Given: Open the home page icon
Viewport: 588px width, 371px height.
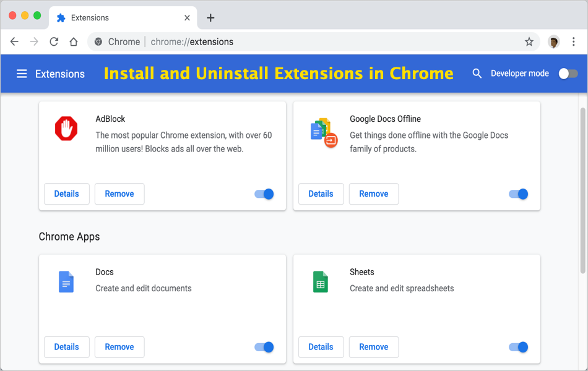Looking at the screenshot, I should coord(74,41).
